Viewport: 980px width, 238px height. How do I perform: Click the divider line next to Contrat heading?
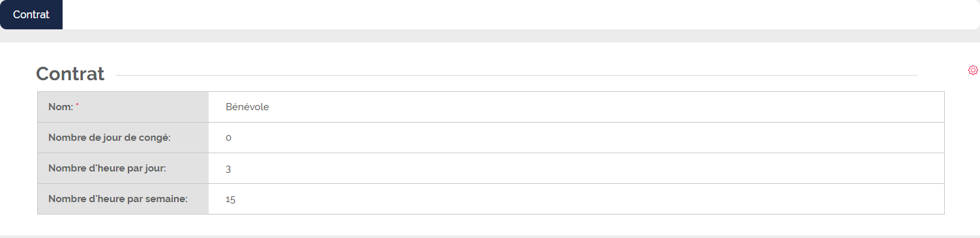[x=516, y=76]
